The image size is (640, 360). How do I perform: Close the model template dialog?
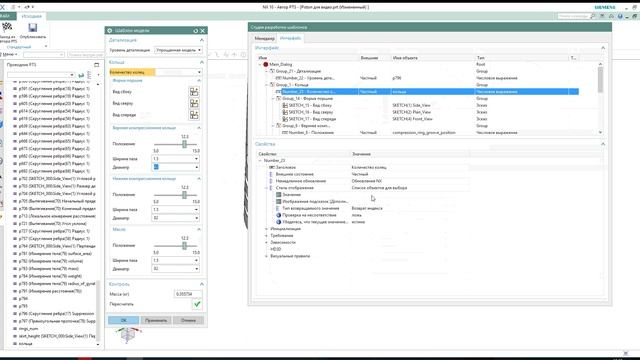202,31
